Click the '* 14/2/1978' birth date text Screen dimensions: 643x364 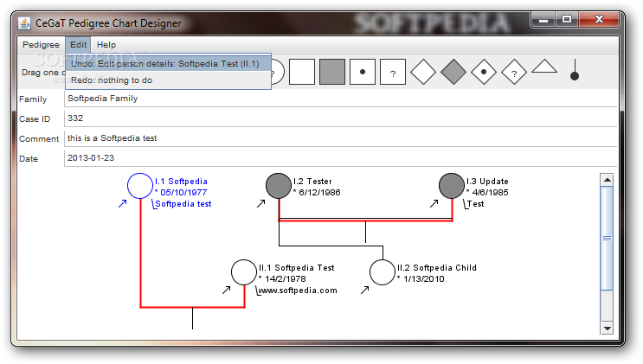coord(282,278)
